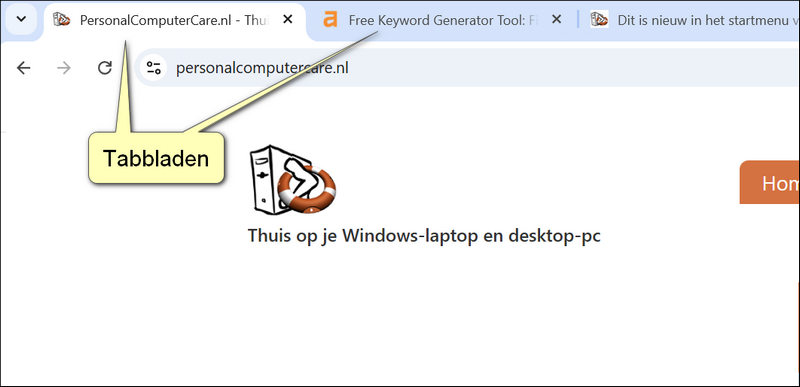Go back using the back arrow

23,68
